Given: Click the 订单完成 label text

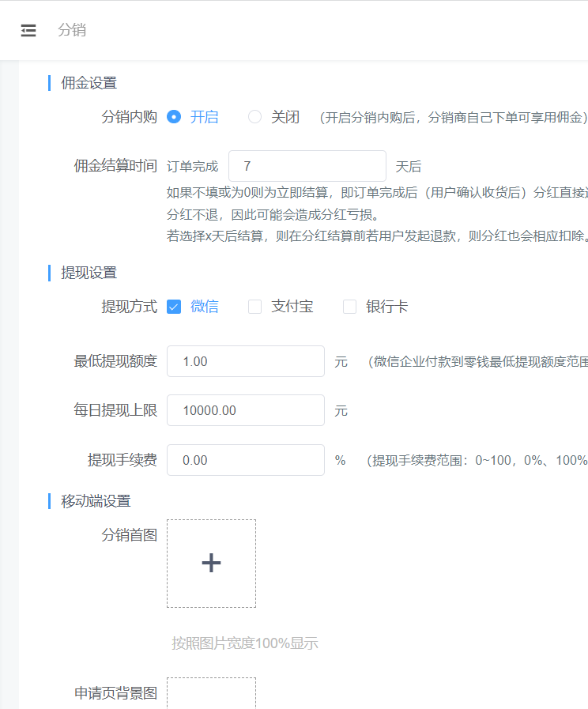Looking at the screenshot, I should point(193,167).
